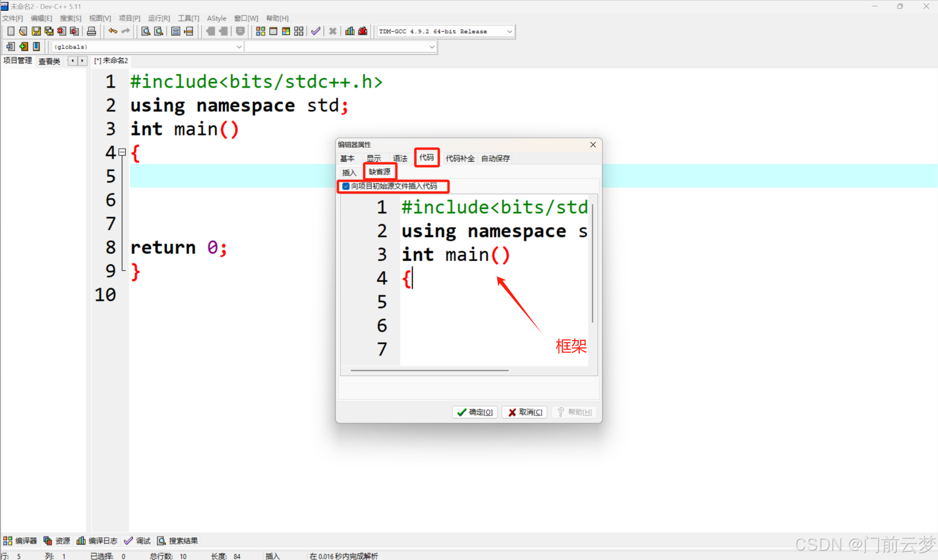This screenshot has height=560, width=938.
Task: Click the Print toolbar icon
Action: (91, 31)
